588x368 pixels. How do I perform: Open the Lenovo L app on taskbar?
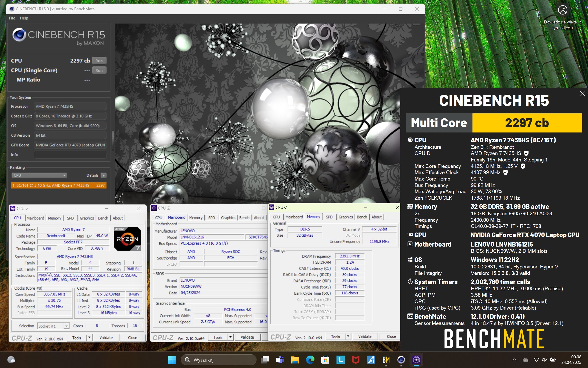click(340, 360)
